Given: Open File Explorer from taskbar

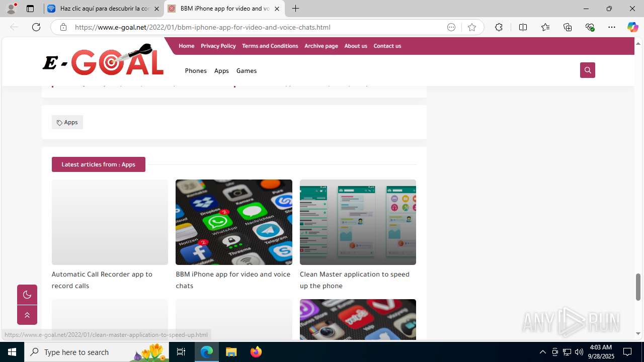Looking at the screenshot, I should (x=231, y=352).
